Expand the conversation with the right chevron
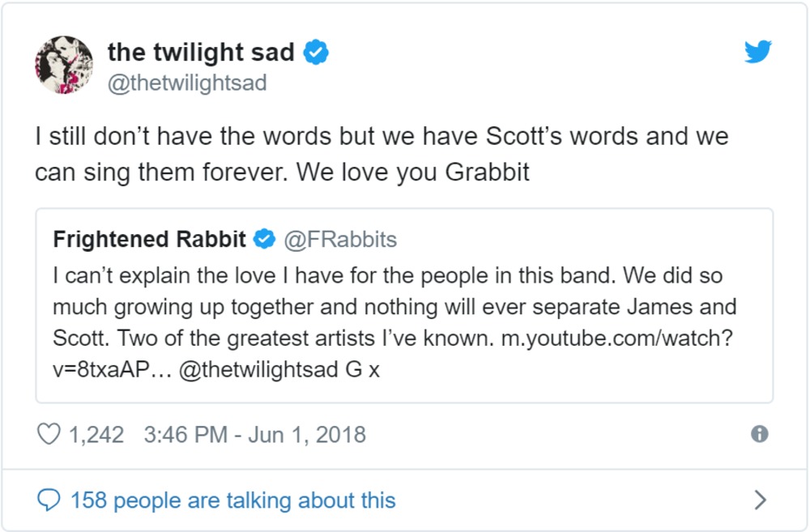This screenshot has width=810, height=532. [x=760, y=500]
